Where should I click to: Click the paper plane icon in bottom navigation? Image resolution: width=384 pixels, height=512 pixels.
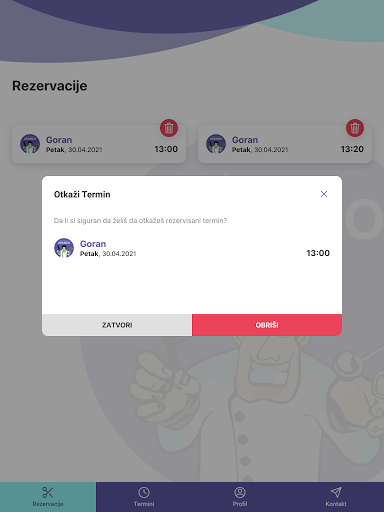point(336,492)
